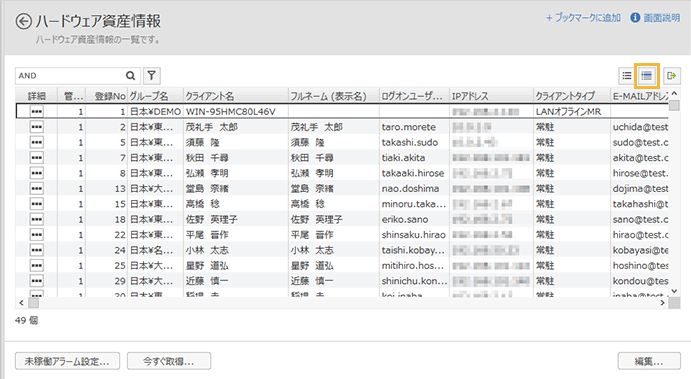
Task: Select logon user cell eriko.sano
Action: 414,219
